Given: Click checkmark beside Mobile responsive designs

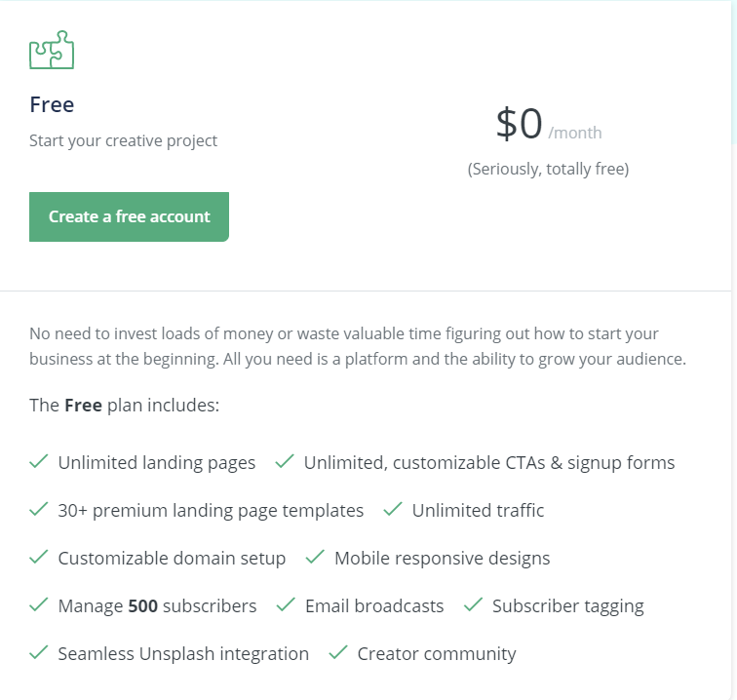Looking at the screenshot, I should click(315, 558).
